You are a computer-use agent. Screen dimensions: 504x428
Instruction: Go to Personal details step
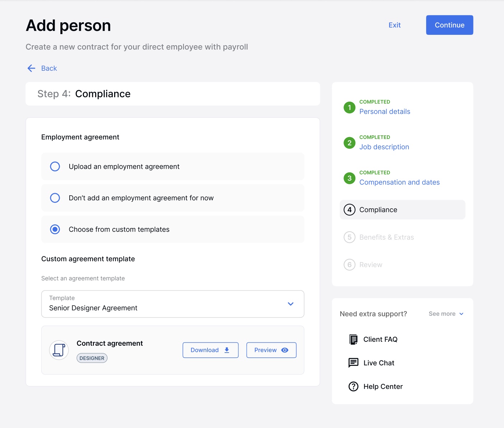tap(384, 112)
